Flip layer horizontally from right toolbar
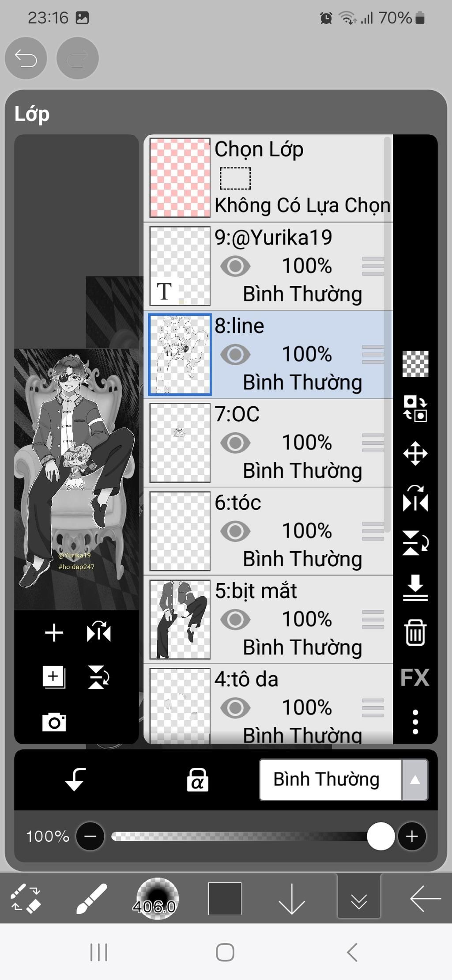Viewport: 452px width, 980px height. (415, 498)
